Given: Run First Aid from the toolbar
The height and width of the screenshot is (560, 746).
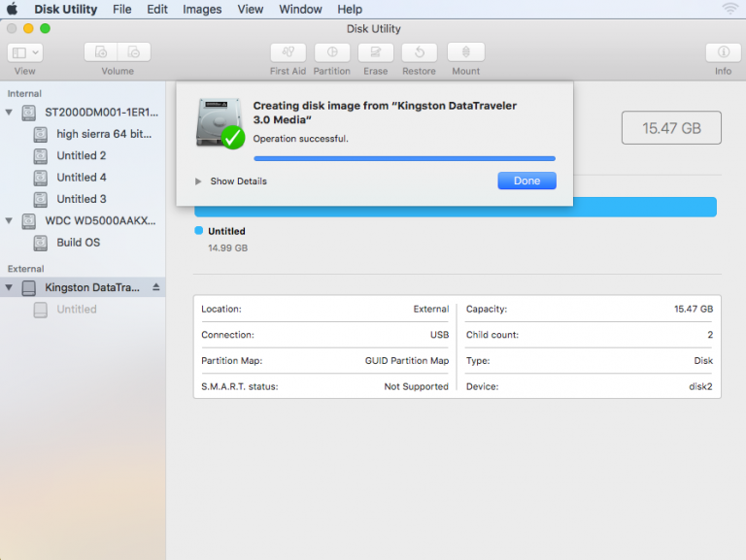Looking at the screenshot, I should click(x=288, y=52).
